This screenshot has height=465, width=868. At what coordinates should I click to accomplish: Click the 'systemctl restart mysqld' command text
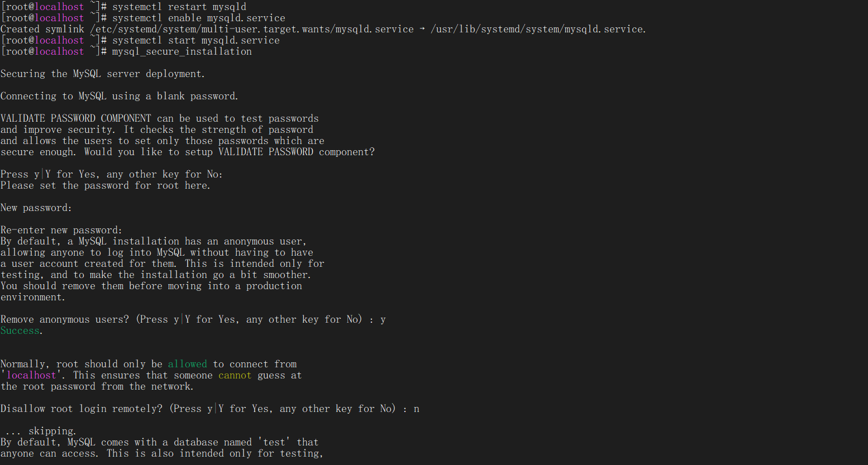[179, 7]
